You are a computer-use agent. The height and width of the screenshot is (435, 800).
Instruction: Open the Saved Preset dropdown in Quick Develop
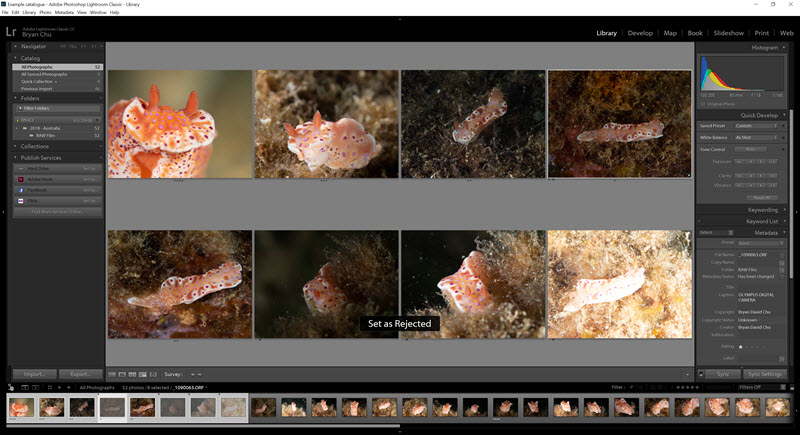[754, 126]
